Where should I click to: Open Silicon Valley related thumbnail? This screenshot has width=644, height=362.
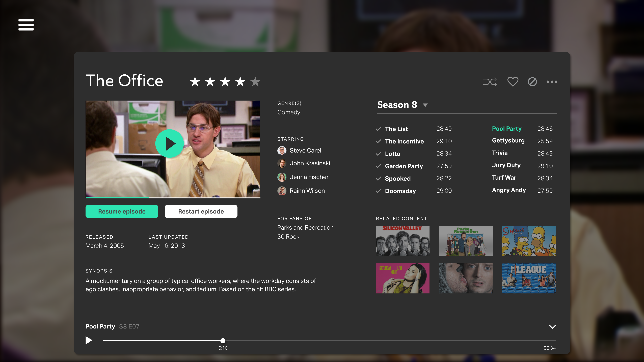point(402,241)
